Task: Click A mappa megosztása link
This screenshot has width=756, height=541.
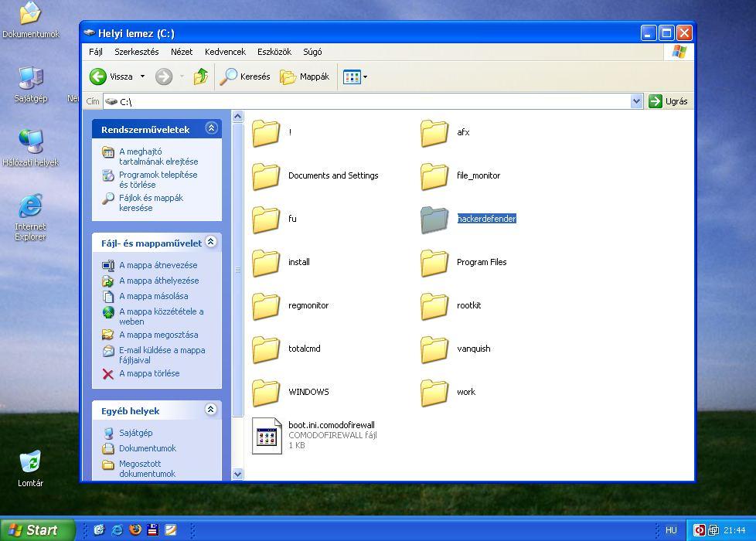Action: pyautogui.click(x=158, y=334)
